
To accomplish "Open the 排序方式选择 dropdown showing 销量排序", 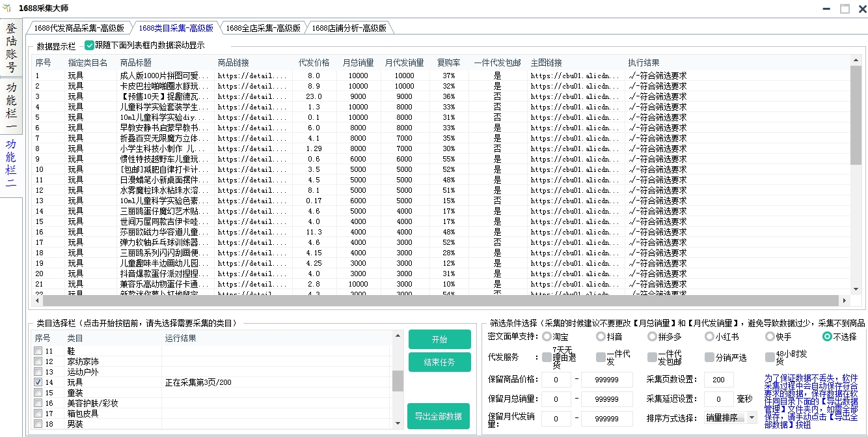I will (731, 417).
